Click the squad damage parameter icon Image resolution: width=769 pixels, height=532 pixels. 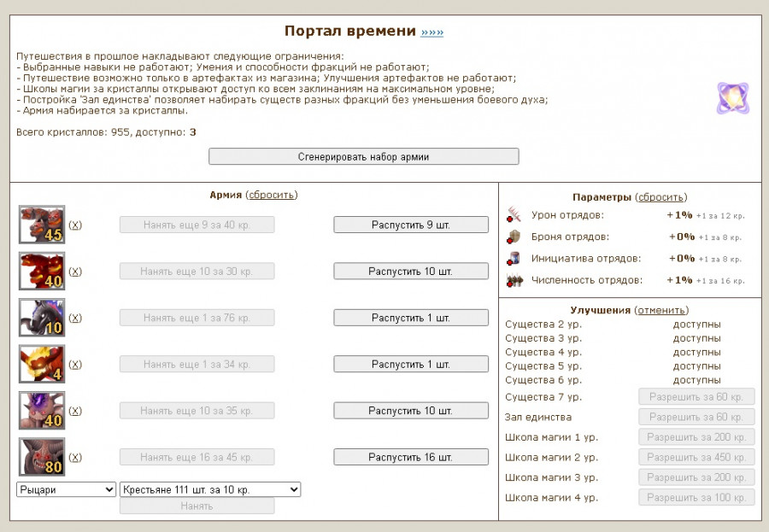pyautogui.click(x=514, y=214)
